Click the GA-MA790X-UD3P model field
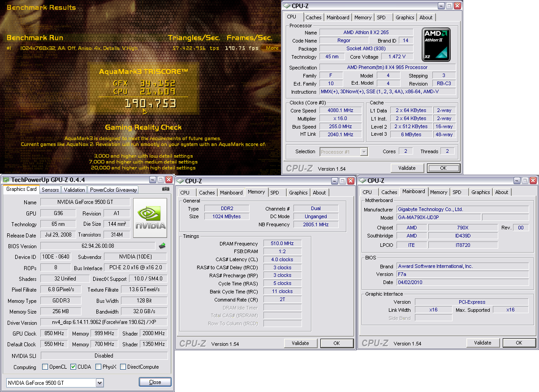Viewport: 539px width, 392px height. click(439, 217)
